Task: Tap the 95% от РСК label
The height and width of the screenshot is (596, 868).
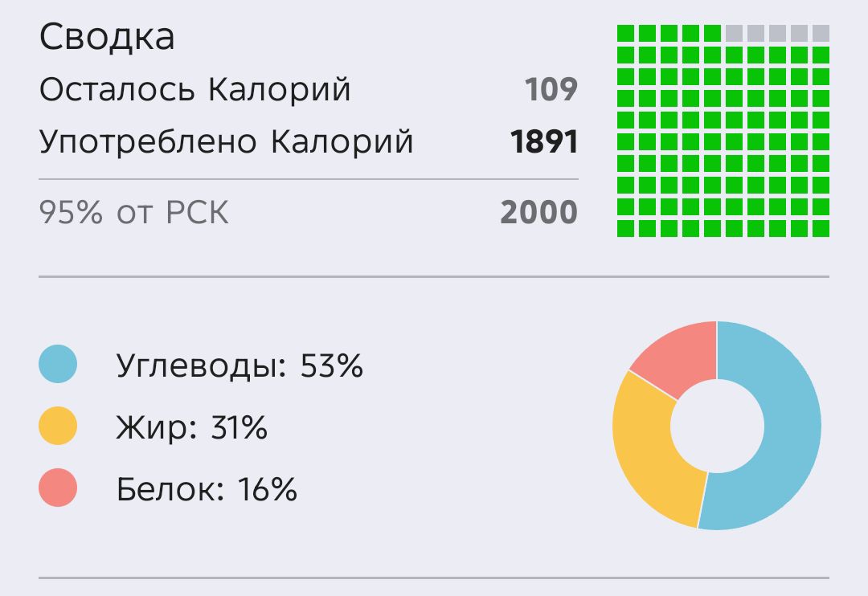Action: (x=133, y=212)
